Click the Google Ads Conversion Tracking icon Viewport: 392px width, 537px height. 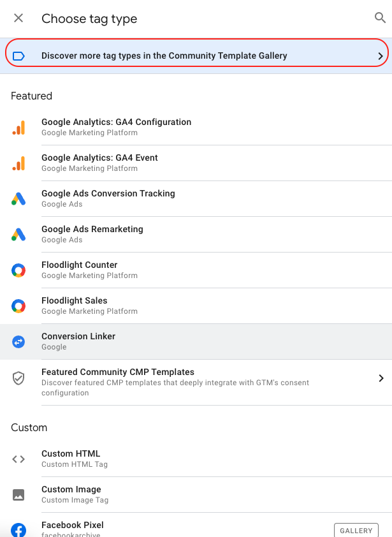pyautogui.click(x=18, y=198)
